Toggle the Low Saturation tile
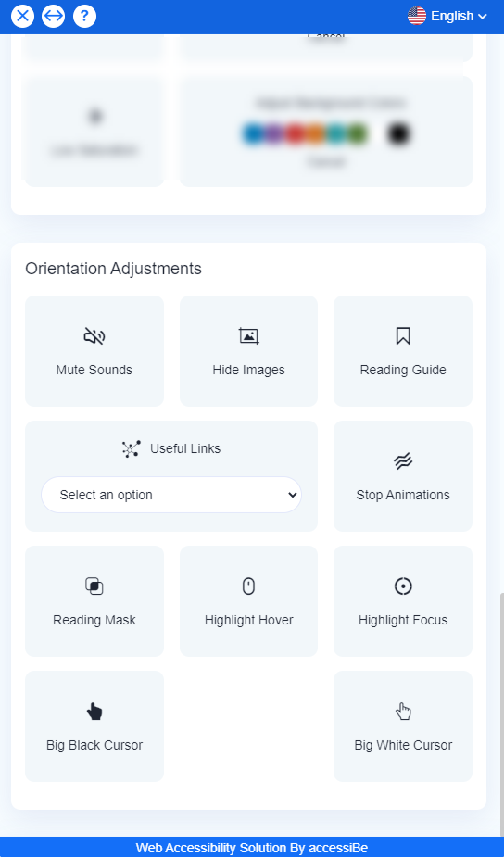Viewport: 504px width, 857px height. coord(94,132)
